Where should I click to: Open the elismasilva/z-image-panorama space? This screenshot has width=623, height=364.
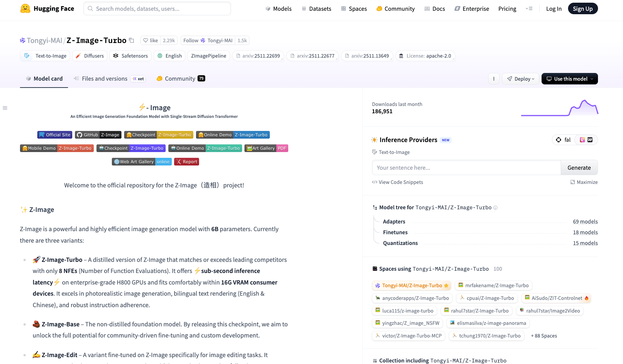coord(488,323)
